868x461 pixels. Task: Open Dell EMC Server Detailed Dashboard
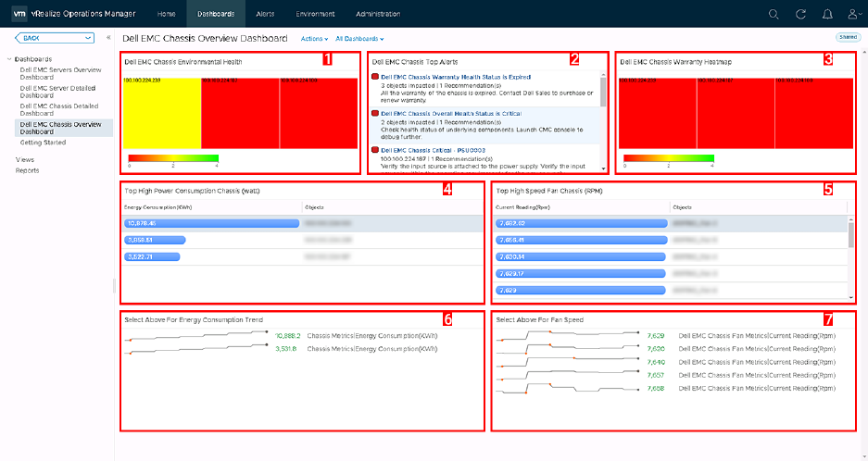click(58, 92)
